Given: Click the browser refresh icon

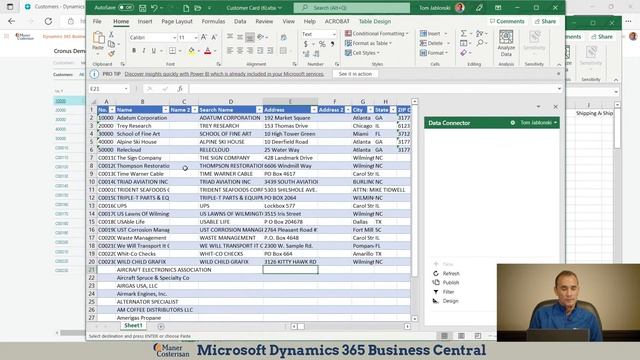Looking at the screenshot, I should pyautogui.click(x=48, y=21).
